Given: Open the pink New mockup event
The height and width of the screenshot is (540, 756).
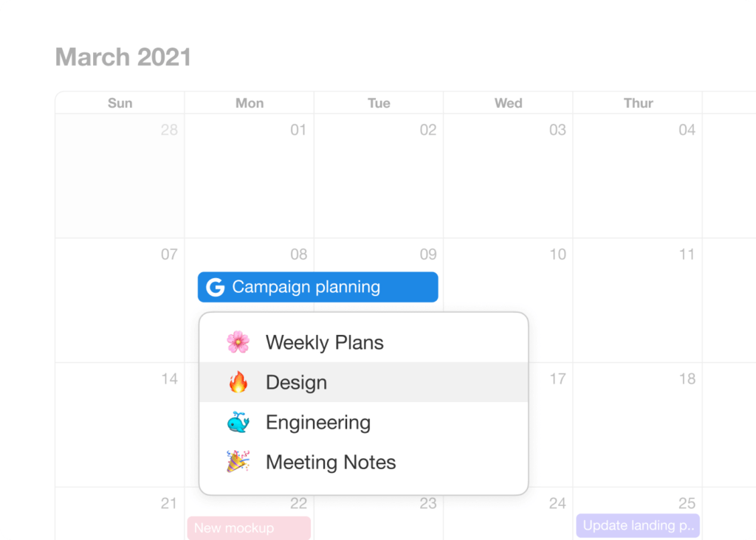Looking at the screenshot, I should [249, 527].
